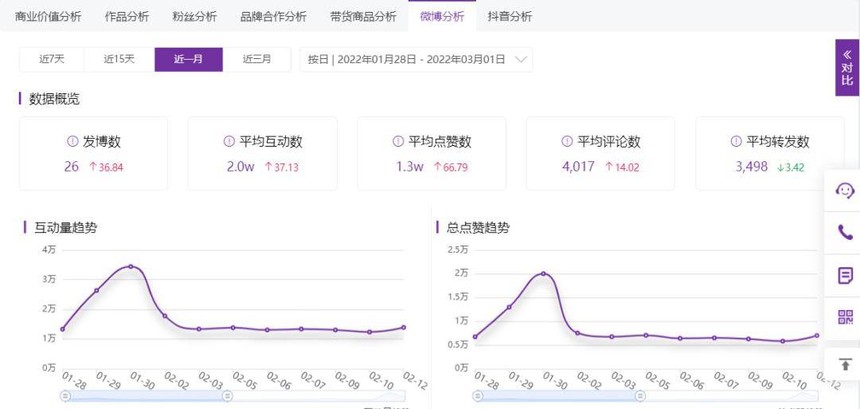The image size is (860, 409).
Task: Click the phone contact icon
Action: pyautogui.click(x=845, y=232)
